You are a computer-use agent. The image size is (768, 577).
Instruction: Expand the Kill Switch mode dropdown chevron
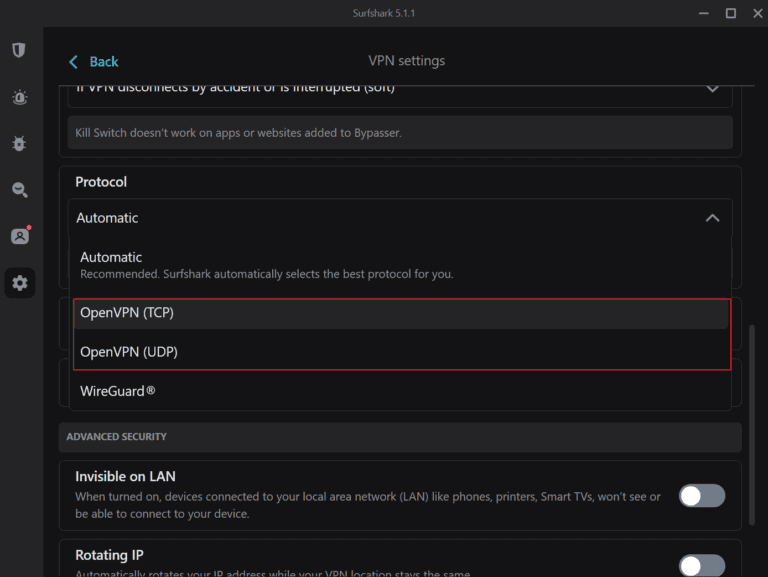(x=712, y=88)
